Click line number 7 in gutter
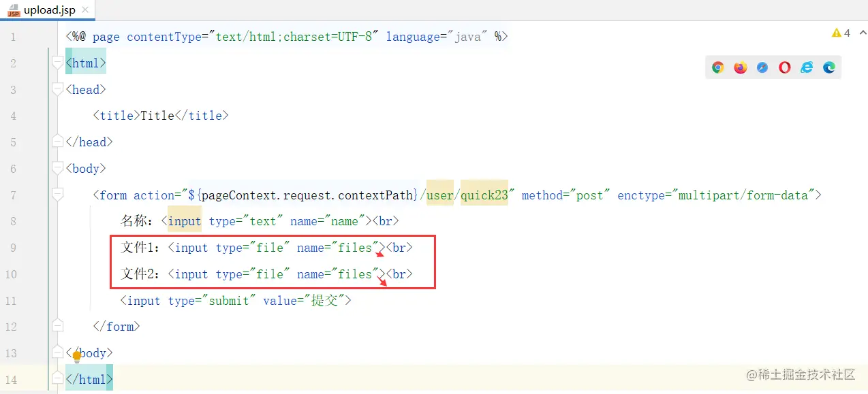868x394 pixels. click(13, 195)
